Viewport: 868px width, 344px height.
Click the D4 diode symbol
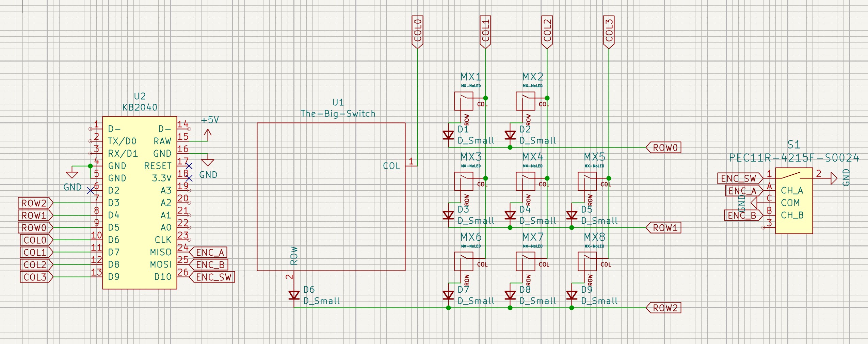coord(510,216)
